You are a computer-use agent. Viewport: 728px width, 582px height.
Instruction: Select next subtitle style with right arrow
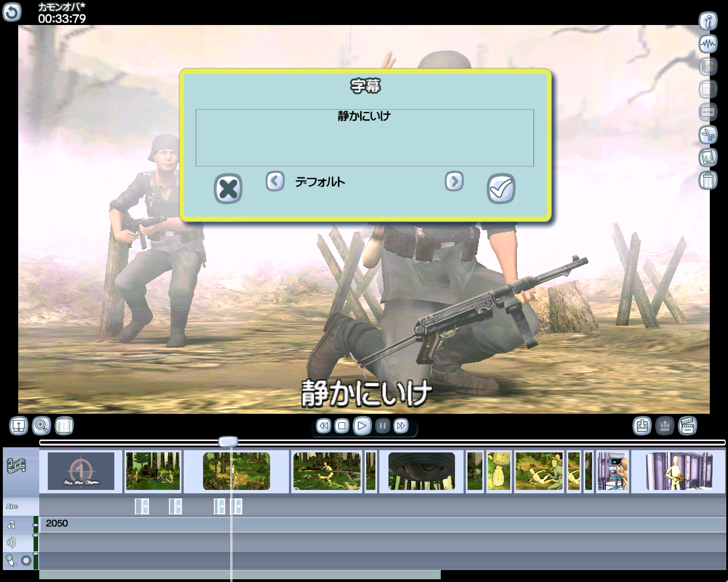(x=454, y=181)
